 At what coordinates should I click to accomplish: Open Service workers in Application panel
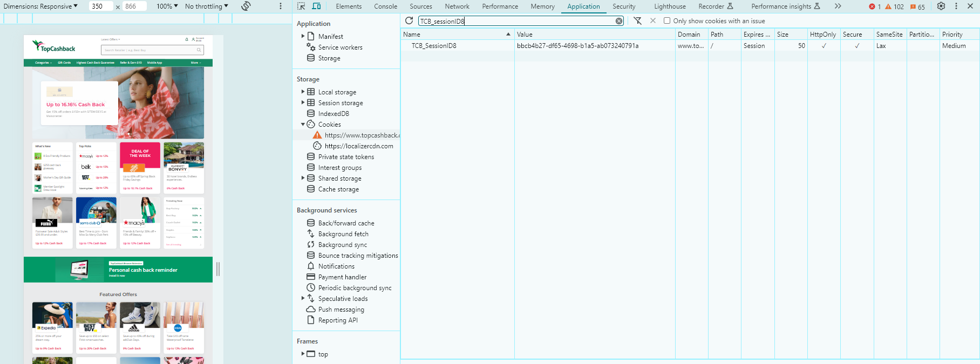tap(340, 47)
